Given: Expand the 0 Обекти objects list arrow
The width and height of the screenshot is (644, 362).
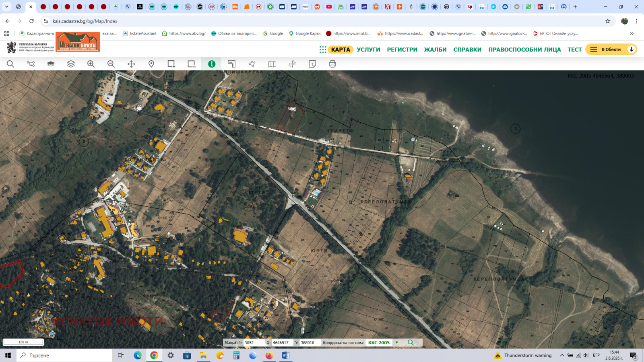Looking at the screenshot, I should [632, 49].
